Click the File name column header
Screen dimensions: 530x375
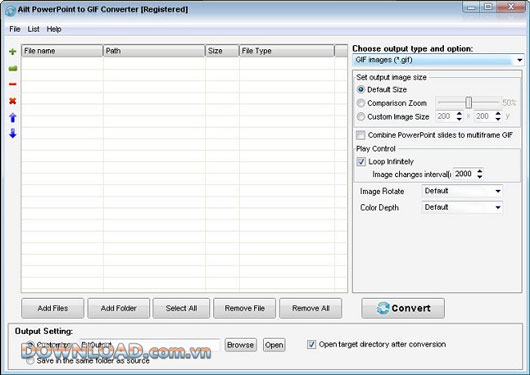click(x=62, y=51)
